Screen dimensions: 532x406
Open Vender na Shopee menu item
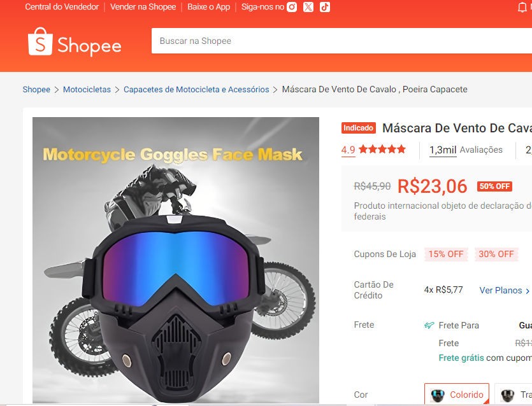coord(143,7)
